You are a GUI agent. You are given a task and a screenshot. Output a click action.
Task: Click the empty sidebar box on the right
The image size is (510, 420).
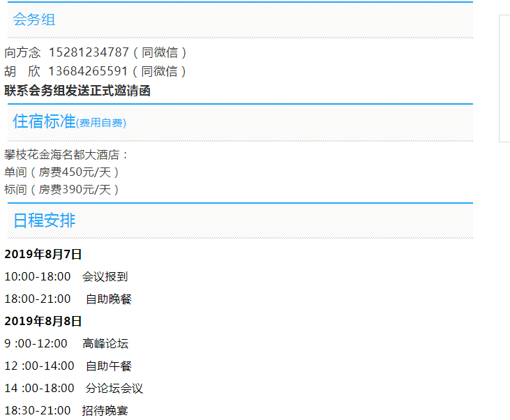point(504,77)
